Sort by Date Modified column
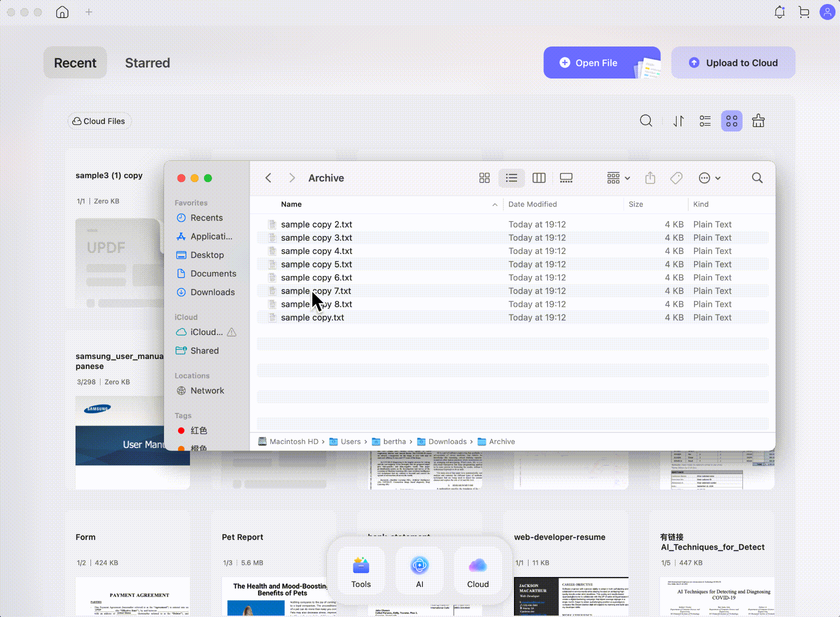 point(532,204)
